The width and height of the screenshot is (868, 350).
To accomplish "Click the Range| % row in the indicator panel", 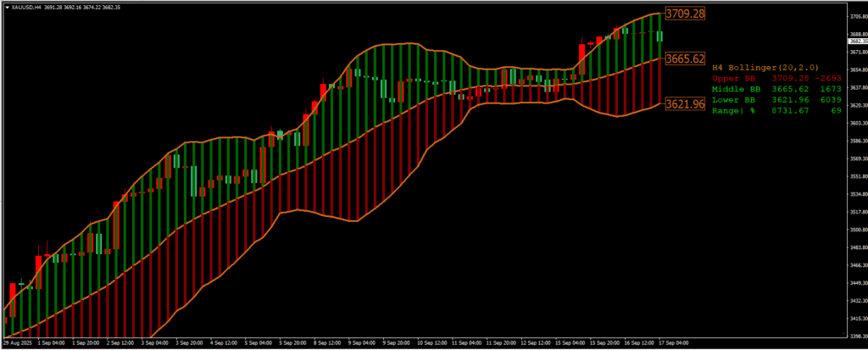I will [776, 111].
